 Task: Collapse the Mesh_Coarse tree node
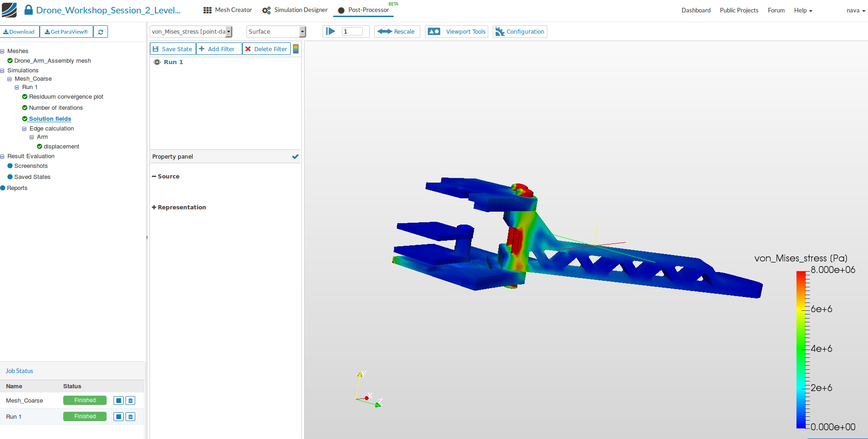click(x=10, y=79)
